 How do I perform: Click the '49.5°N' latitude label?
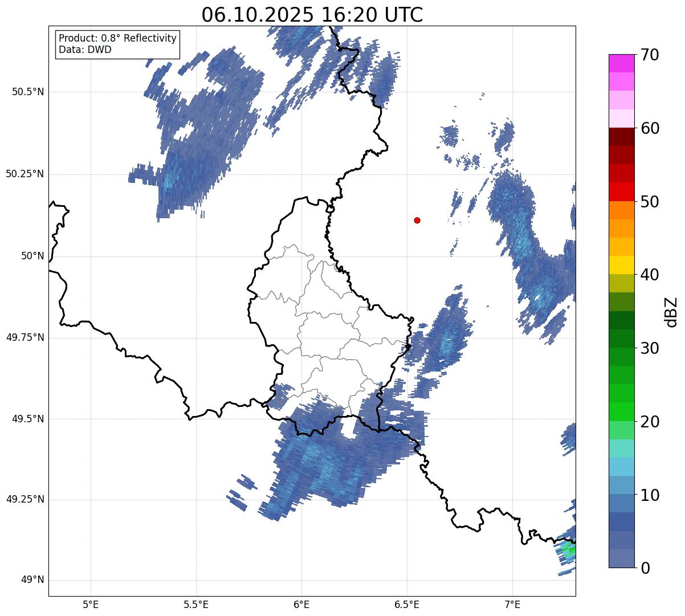tap(28, 419)
